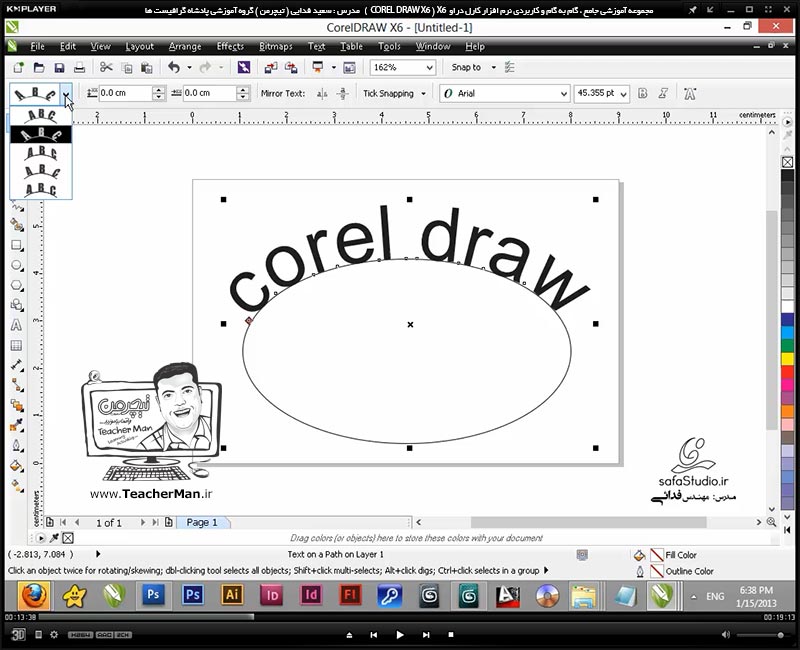This screenshot has width=800, height=650.
Task: Toggle Italic formatting
Action: pos(663,93)
